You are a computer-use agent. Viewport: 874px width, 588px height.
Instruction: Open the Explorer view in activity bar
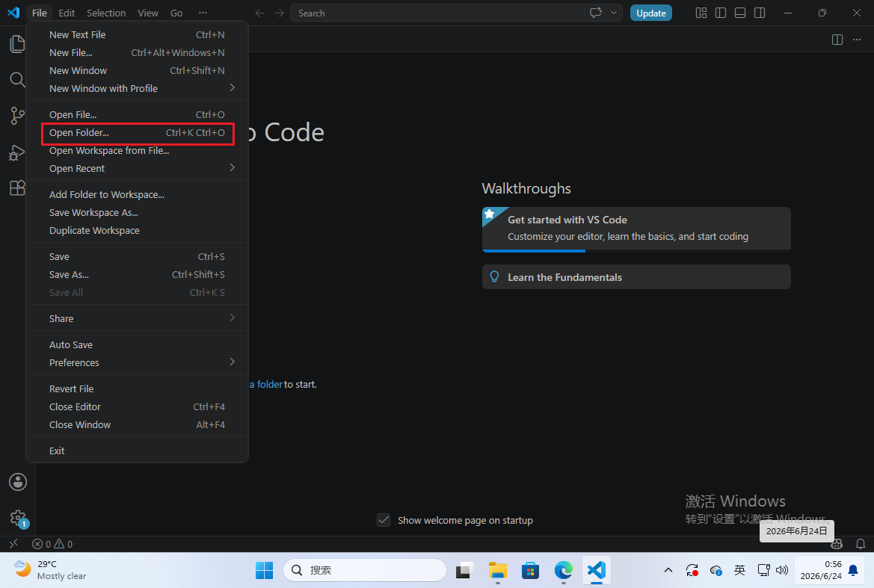tap(17, 44)
